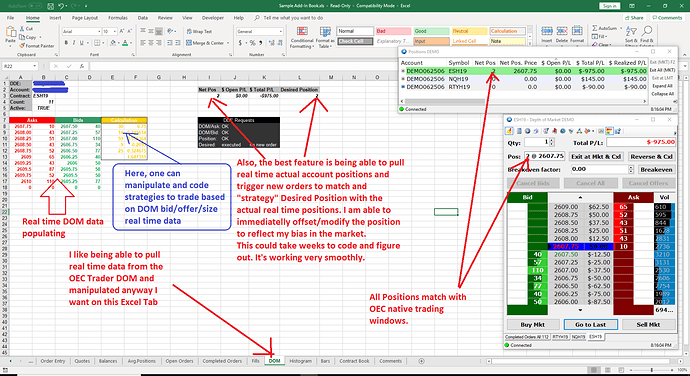Select the Bad cell style swatch

393,31
